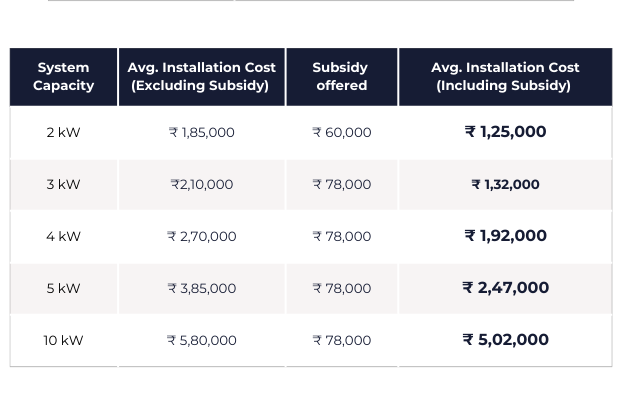Click the bold ₹ 1,25,000 final cost
This screenshot has height=409, width=622.
[505, 132]
